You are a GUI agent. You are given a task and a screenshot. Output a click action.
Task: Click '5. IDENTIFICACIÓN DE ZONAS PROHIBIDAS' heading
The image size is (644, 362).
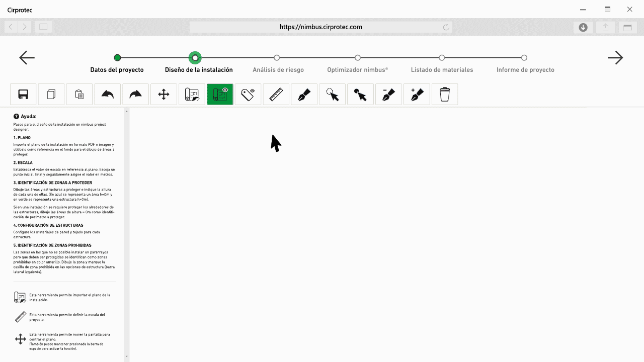point(52,245)
